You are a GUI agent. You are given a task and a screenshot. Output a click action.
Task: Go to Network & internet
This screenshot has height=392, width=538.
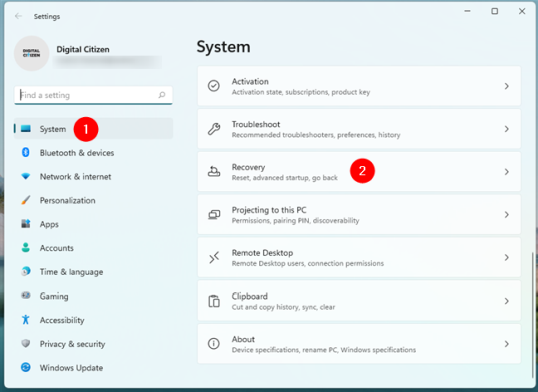point(93,176)
